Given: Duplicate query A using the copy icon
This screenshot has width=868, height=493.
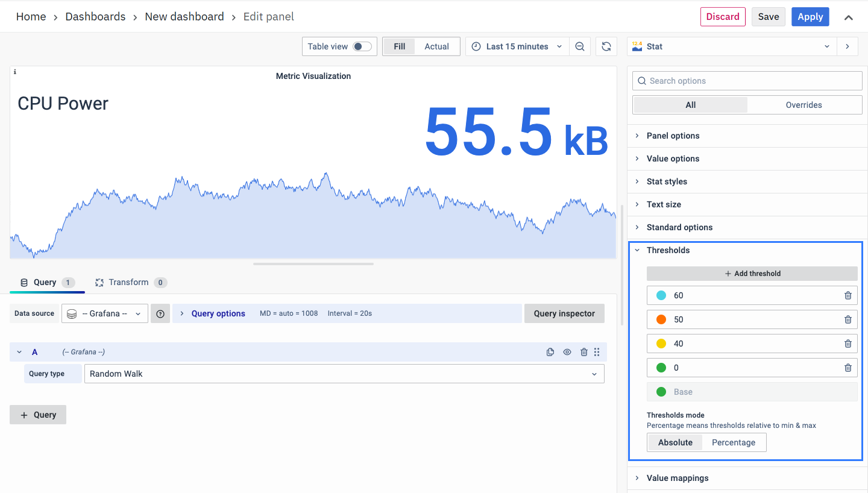Looking at the screenshot, I should (550, 352).
